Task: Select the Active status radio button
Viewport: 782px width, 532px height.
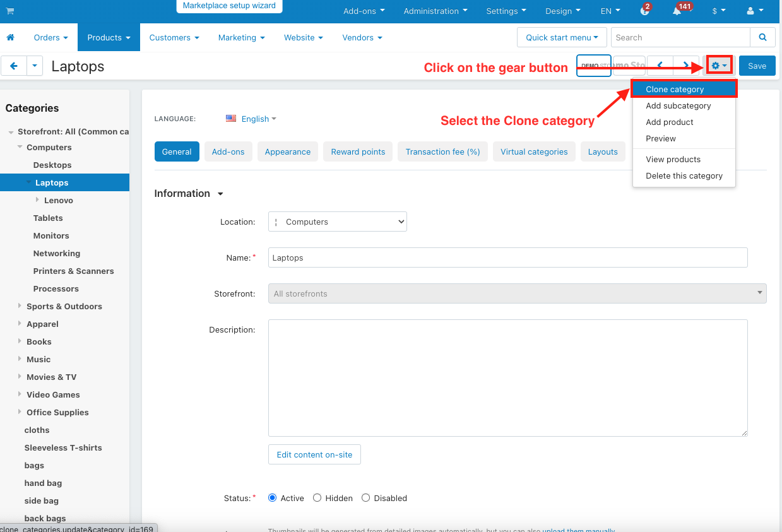Action: [273, 498]
